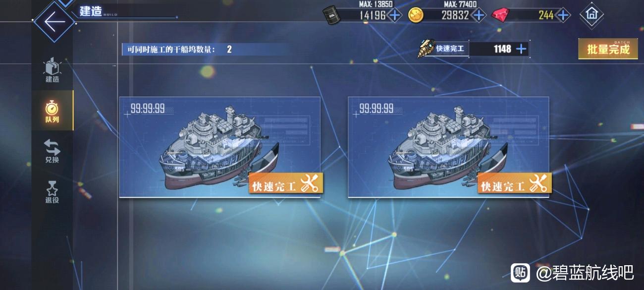
Task: Quick-finish the right ship build
Action: coord(514,183)
